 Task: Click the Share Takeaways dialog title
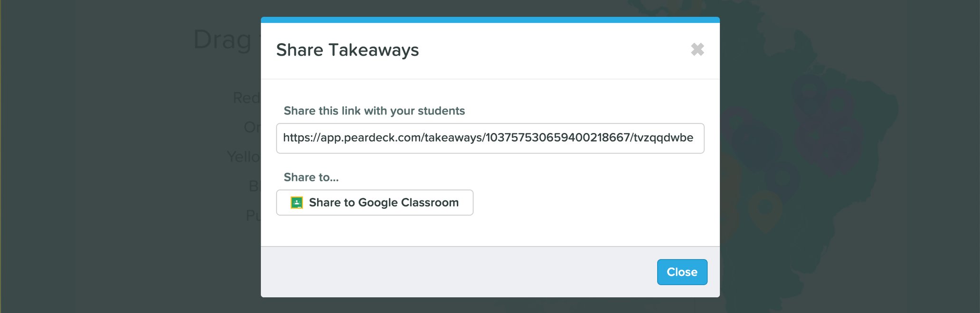pyautogui.click(x=347, y=50)
